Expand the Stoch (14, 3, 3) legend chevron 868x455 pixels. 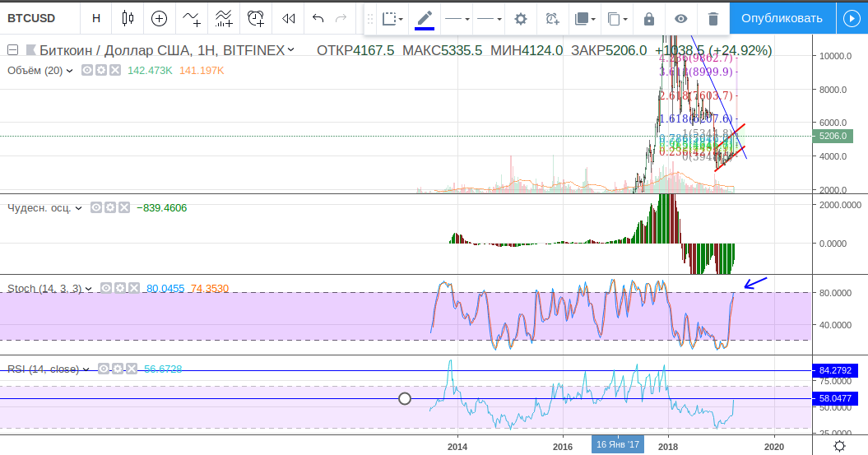[90, 288]
